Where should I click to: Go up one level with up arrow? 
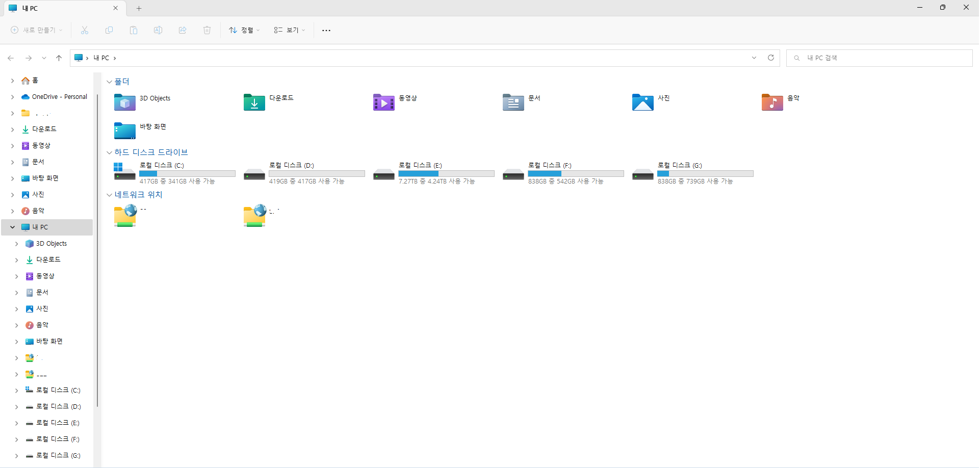pos(59,58)
